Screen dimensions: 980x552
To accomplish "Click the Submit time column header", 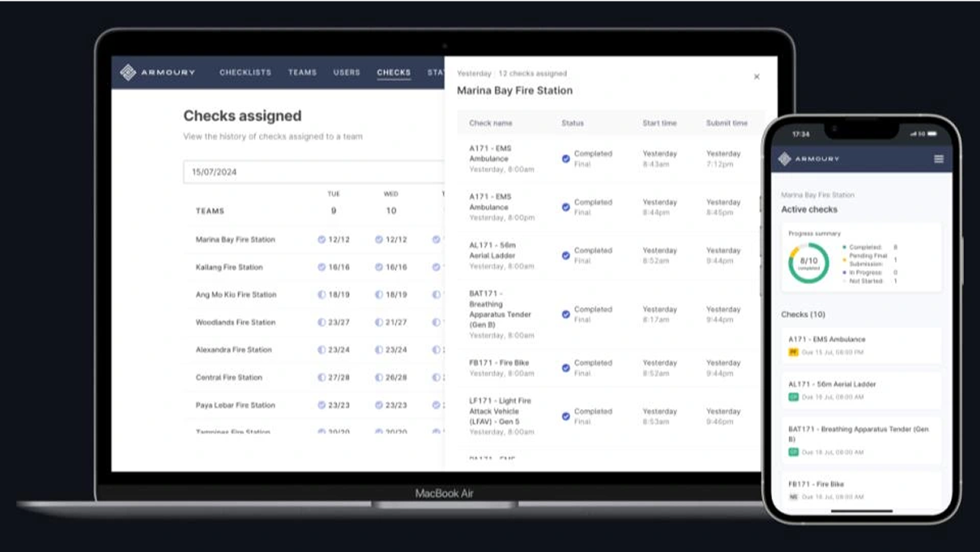I will pyautogui.click(x=727, y=123).
